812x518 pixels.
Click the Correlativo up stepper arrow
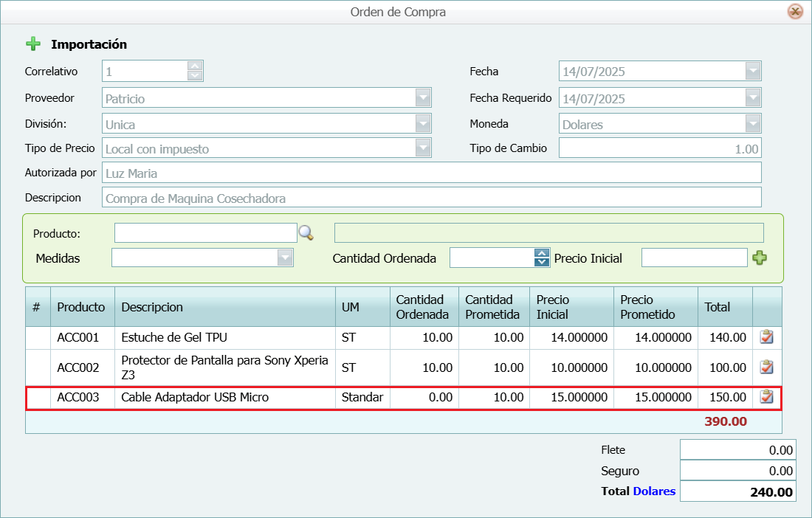click(x=196, y=66)
